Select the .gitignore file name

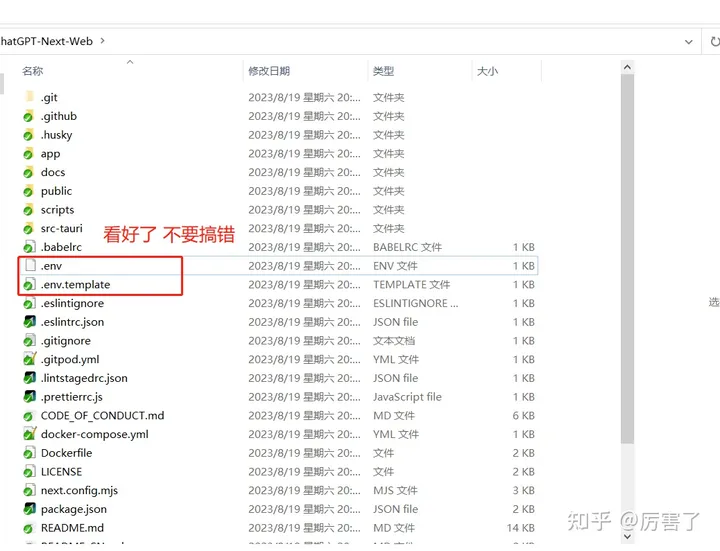(66, 341)
